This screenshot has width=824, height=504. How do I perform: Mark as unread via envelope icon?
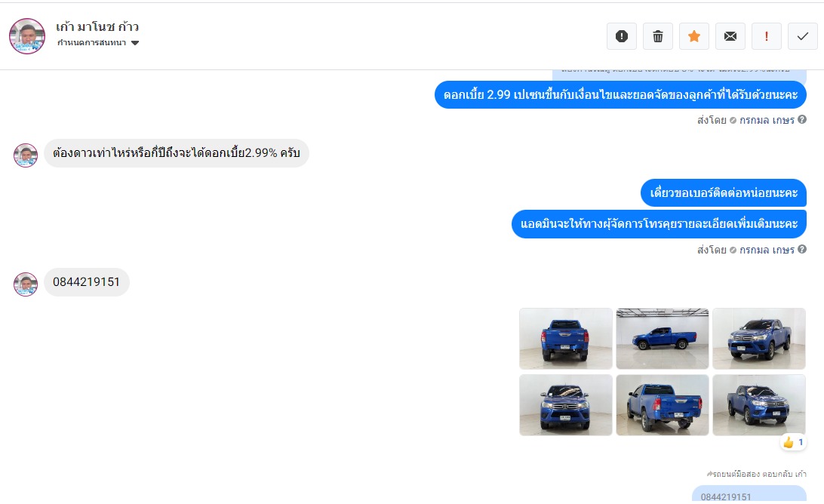(x=730, y=36)
